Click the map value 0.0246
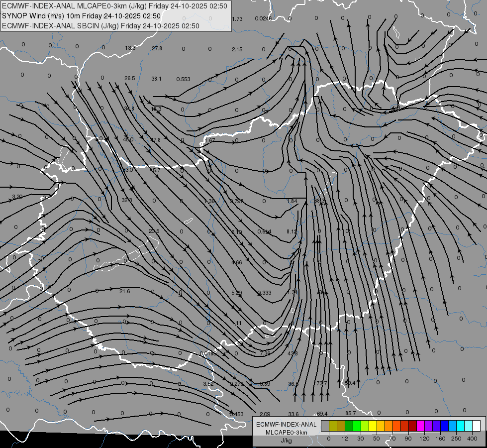Image resolution: width=487 pixels, height=448 pixels. [x=263, y=18]
